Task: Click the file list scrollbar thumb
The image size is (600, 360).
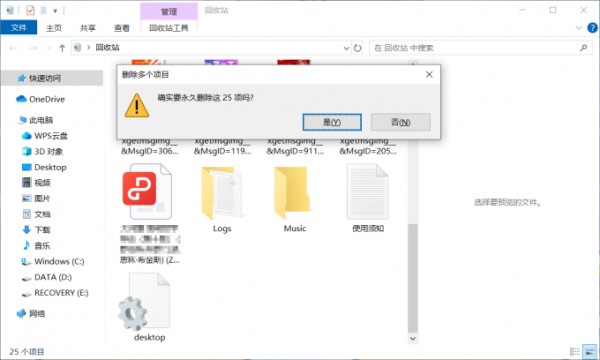Action: (412, 278)
